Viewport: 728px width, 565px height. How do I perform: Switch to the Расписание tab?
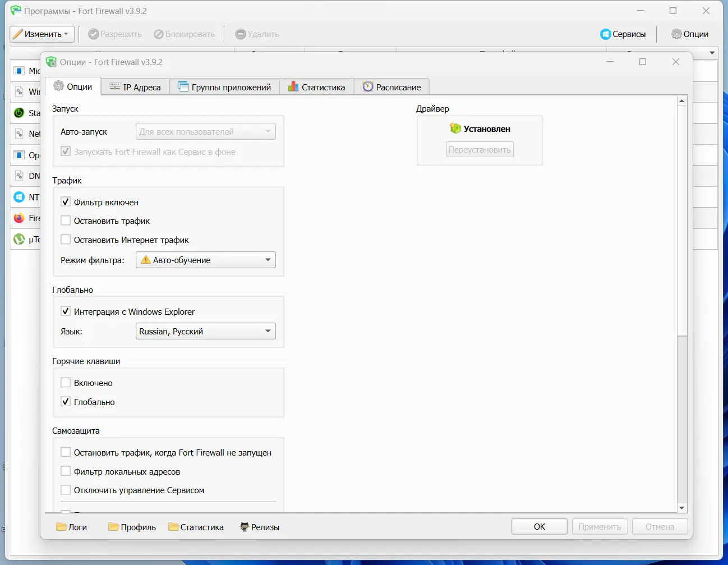(391, 87)
